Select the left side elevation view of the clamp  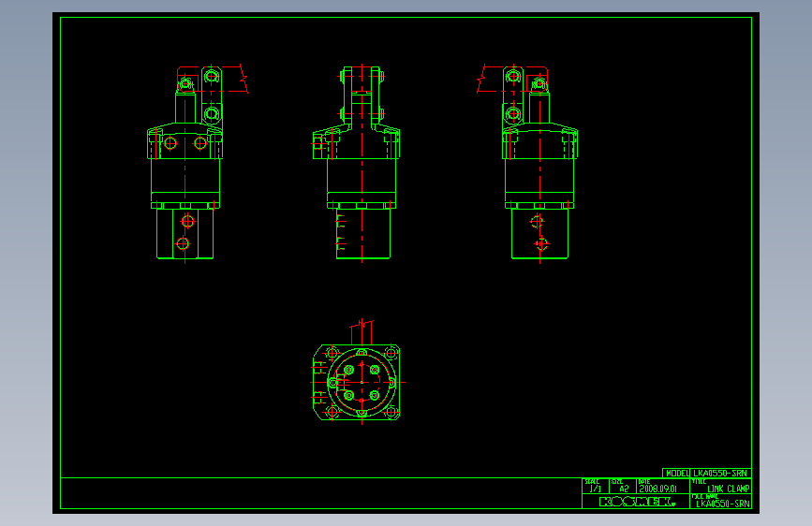tap(197, 164)
